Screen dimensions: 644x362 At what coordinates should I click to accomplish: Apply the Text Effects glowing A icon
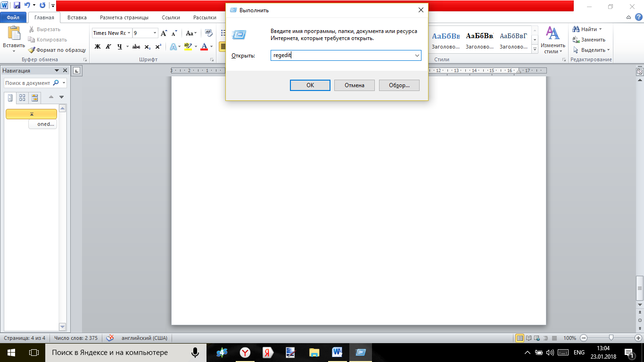tap(174, 47)
